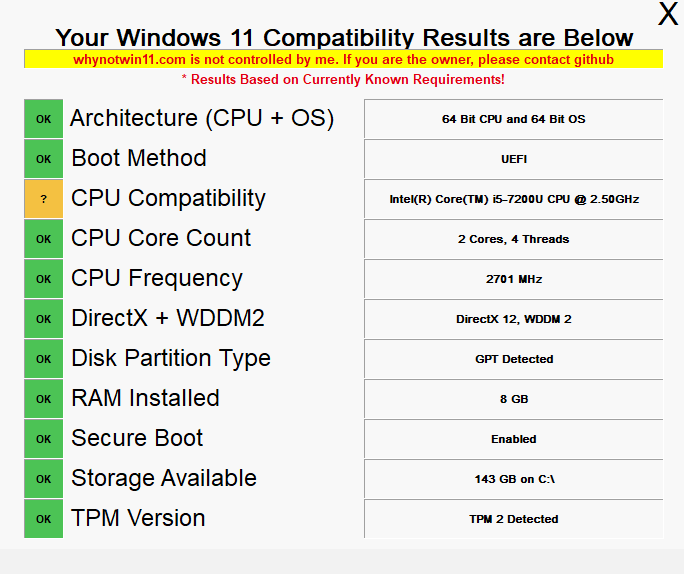Click the OK indicator for RAM Installed
684x574 pixels.
tap(43, 399)
